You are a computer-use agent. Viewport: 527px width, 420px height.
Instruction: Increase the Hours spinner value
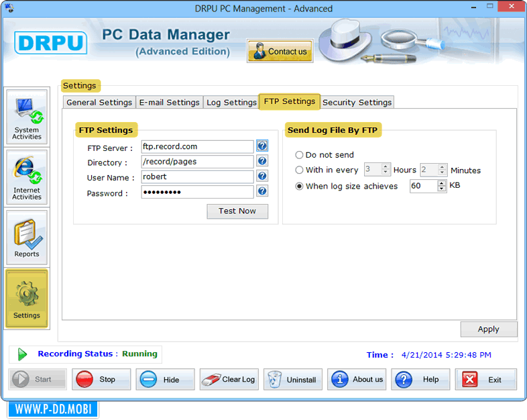tap(386, 166)
